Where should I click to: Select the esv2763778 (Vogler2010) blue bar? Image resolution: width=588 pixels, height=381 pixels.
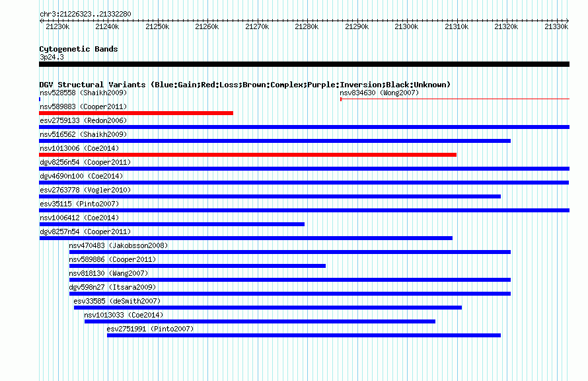(270, 196)
